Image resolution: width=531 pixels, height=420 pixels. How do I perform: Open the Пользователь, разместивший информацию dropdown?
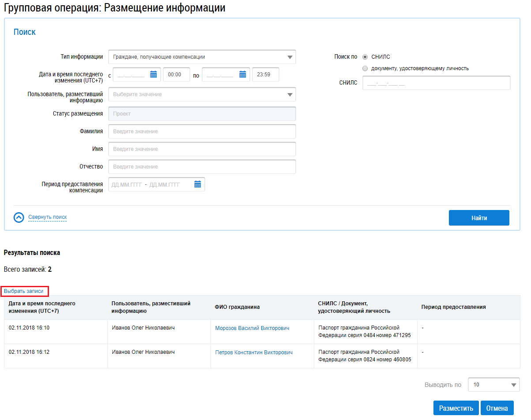point(202,94)
